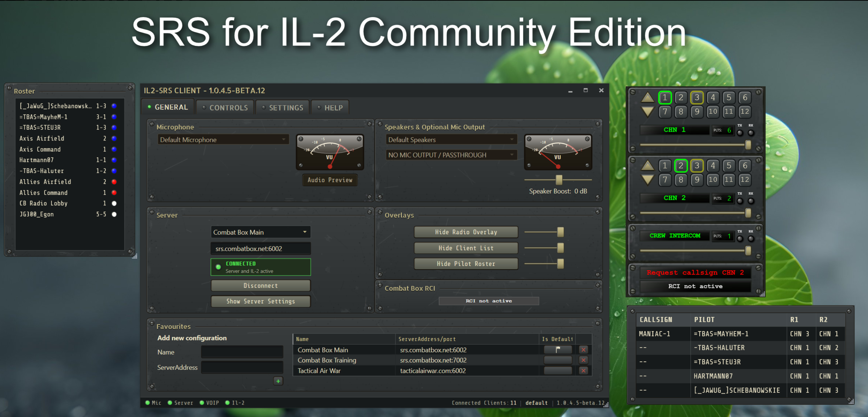Switch to the CONTROLS tab
The width and height of the screenshot is (868, 417).
[225, 108]
